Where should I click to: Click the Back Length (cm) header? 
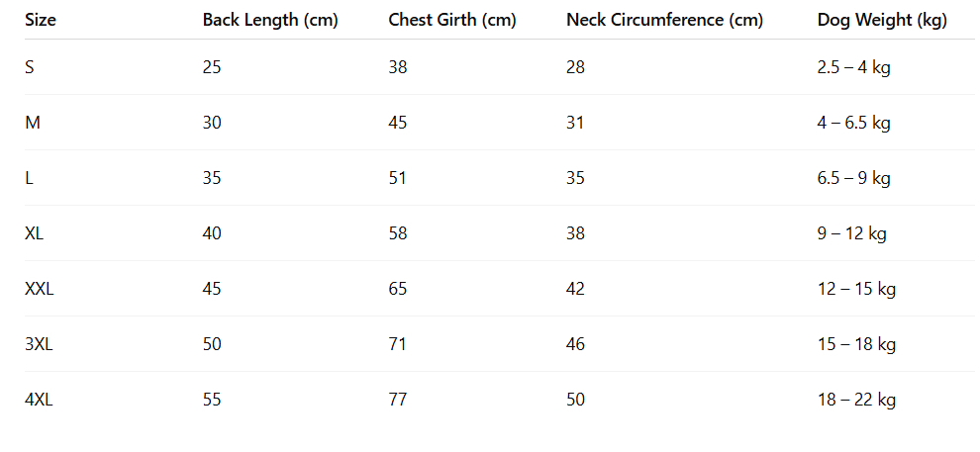tap(270, 20)
